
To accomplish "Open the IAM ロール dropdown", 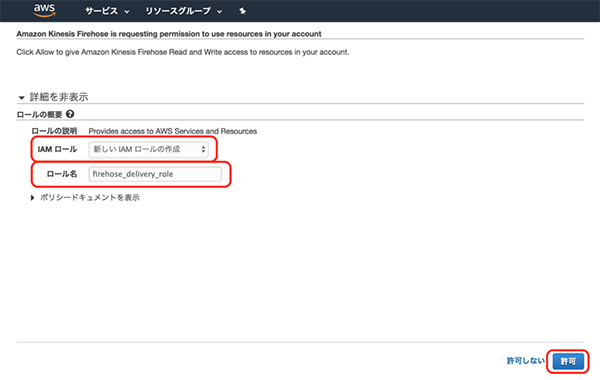I will pos(148,149).
